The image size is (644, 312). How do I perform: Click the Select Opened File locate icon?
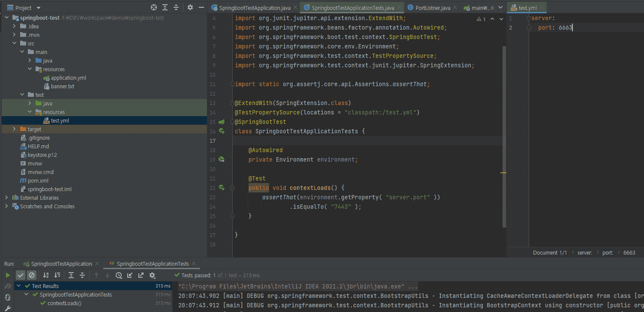(154, 8)
